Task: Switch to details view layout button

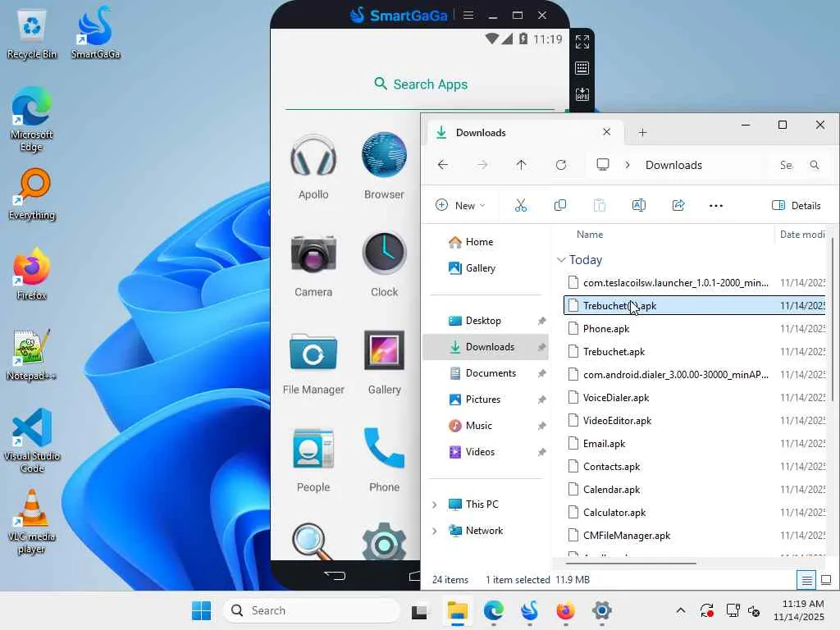Action: tap(806, 580)
